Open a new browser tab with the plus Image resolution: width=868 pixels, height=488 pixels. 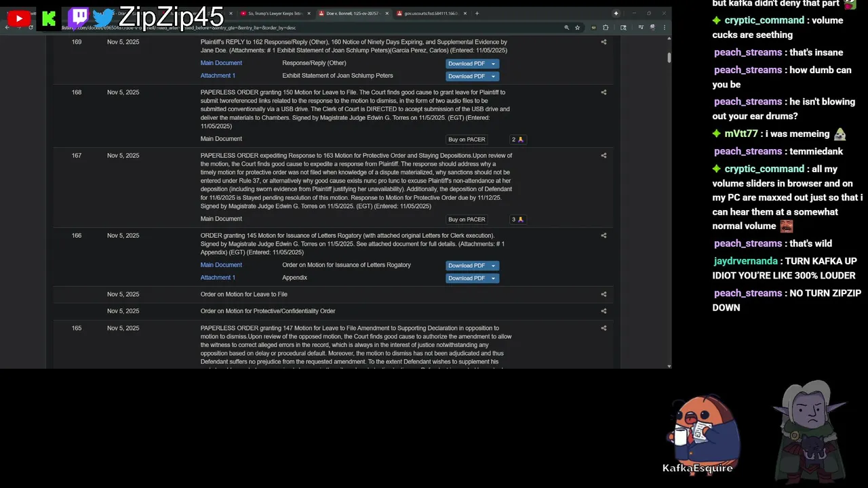point(477,13)
